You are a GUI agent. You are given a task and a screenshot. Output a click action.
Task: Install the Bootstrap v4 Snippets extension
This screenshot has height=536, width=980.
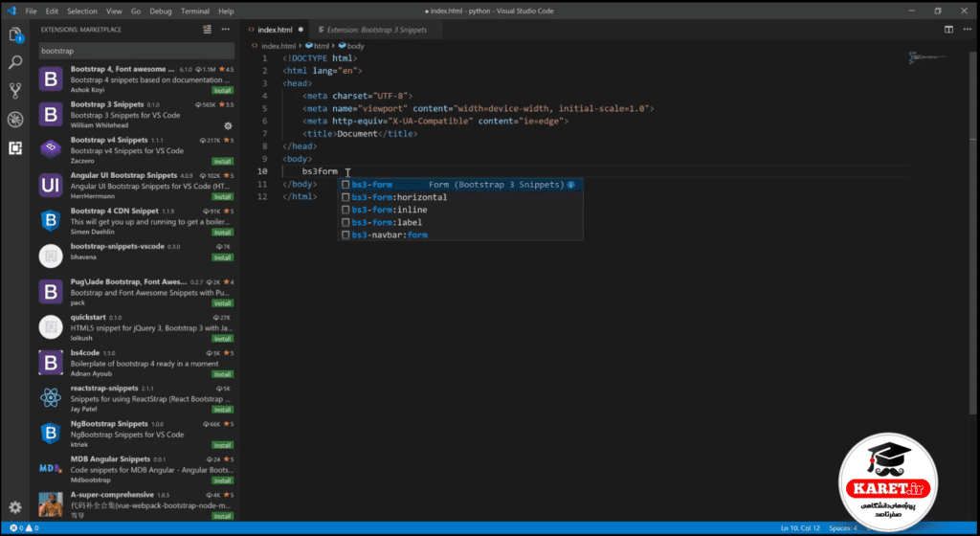[x=222, y=161]
